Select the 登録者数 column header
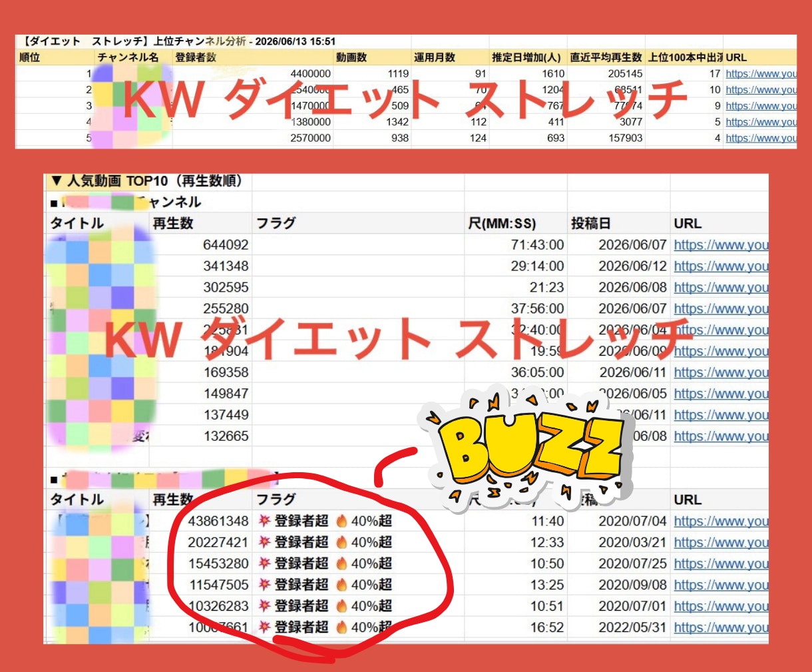Screen dimensions: 812x672 coord(196,58)
